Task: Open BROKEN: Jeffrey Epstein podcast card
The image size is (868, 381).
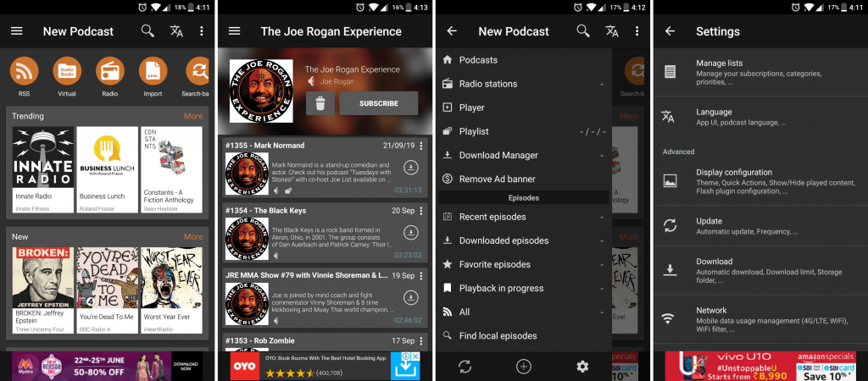Action: (x=43, y=290)
